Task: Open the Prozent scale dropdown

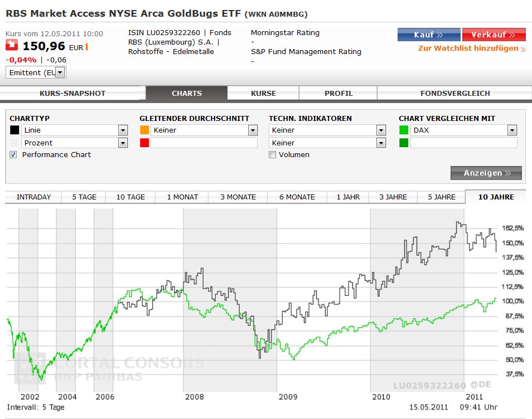Action: [x=75, y=143]
